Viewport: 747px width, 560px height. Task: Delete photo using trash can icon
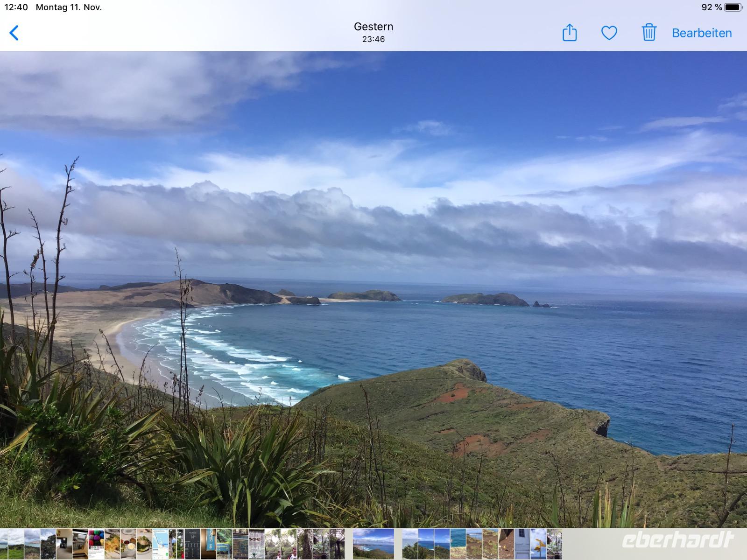648,33
